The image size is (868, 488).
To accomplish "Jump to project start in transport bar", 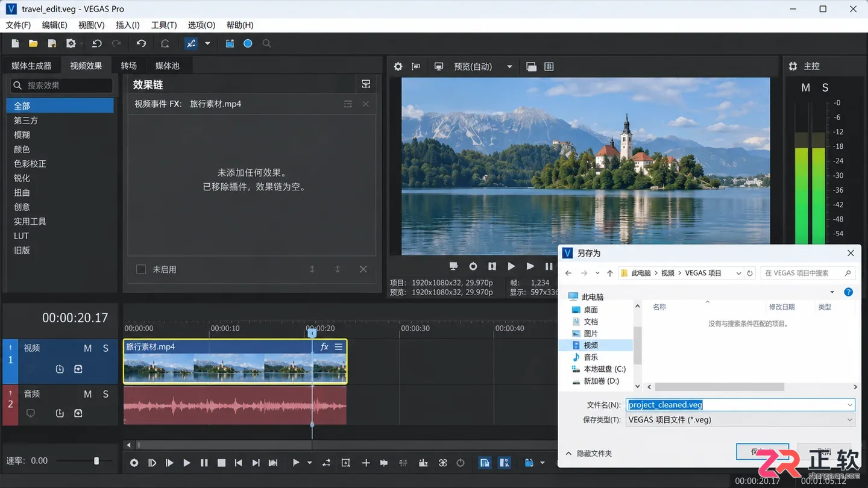I will click(x=239, y=463).
